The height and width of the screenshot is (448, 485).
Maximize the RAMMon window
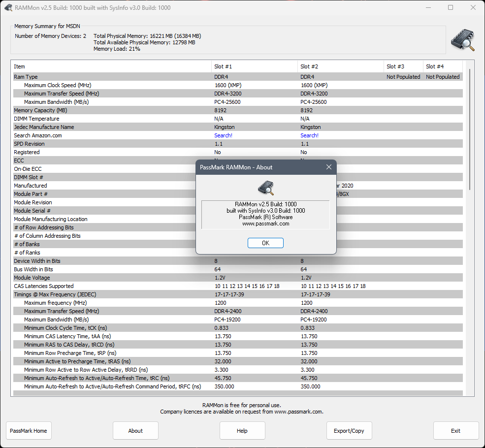point(451,7)
